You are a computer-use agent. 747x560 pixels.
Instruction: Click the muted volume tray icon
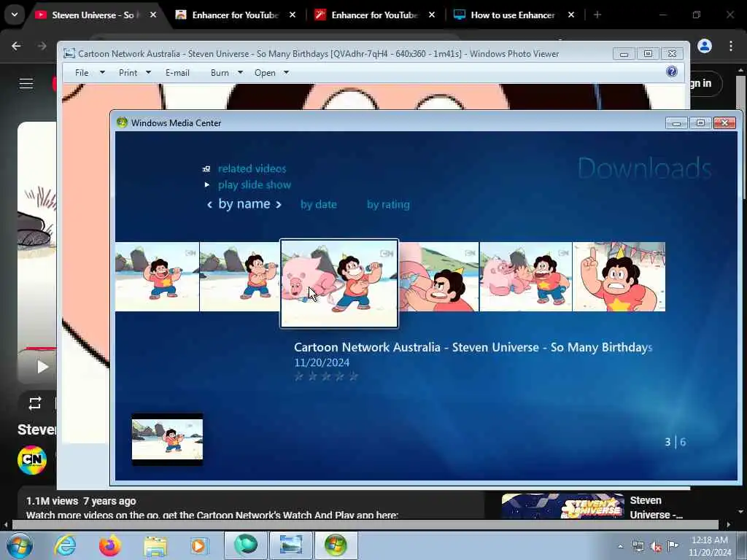coord(656,547)
